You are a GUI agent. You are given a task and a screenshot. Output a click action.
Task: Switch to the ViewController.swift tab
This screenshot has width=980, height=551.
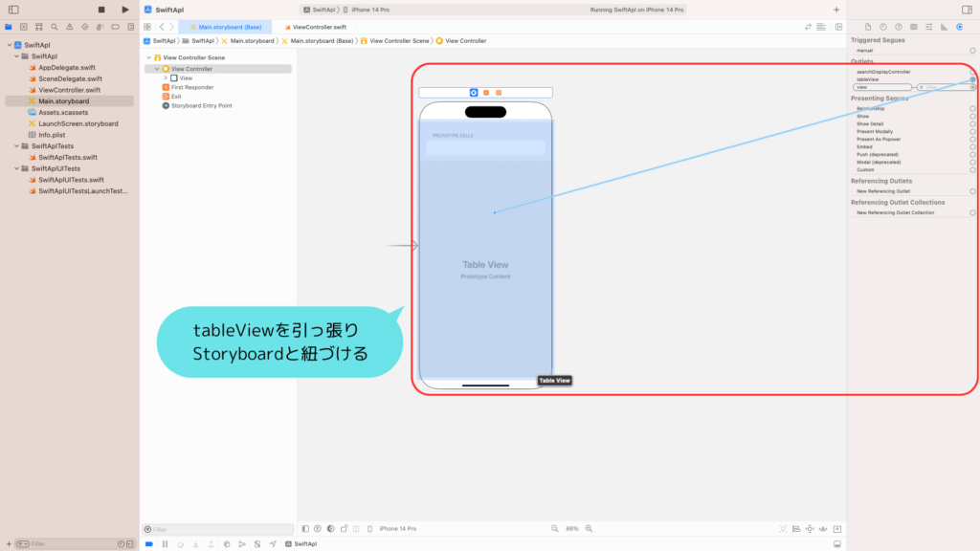point(315,27)
